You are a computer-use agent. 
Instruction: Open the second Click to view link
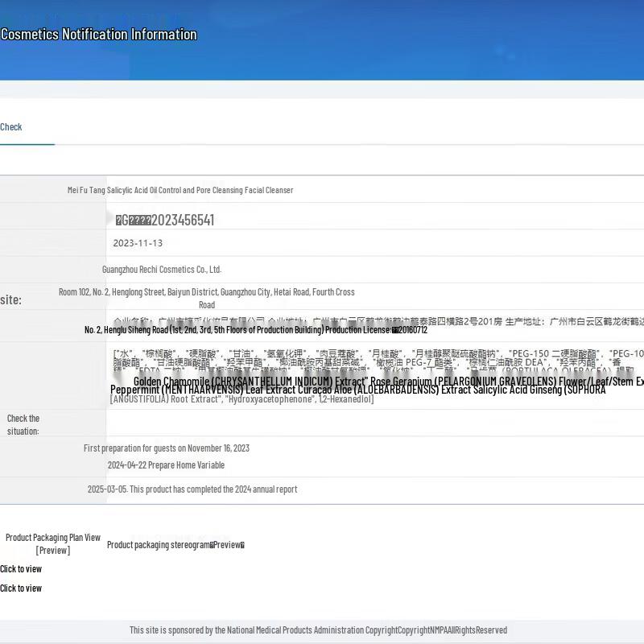coord(21,588)
